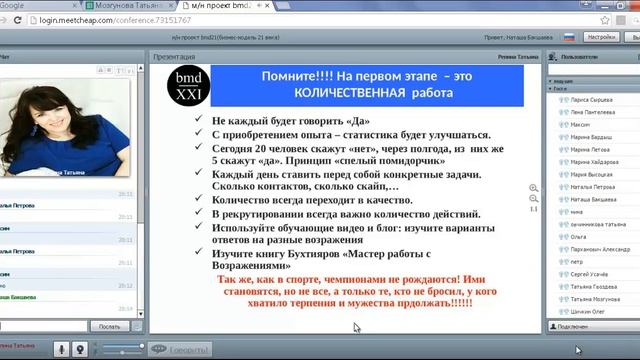The height and width of the screenshot is (360, 640).
Task: Select user Сергей Усачёв
Action: click(589, 274)
